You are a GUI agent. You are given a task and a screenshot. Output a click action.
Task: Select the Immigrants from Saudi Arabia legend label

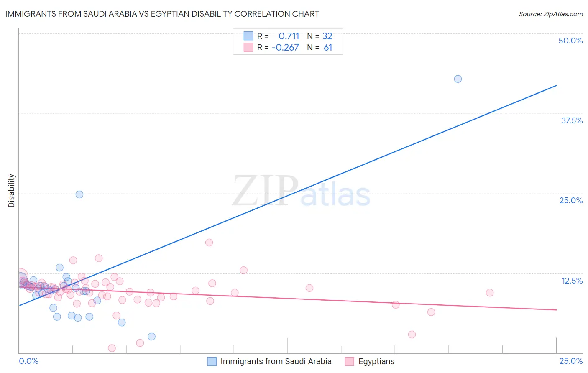[276, 361]
